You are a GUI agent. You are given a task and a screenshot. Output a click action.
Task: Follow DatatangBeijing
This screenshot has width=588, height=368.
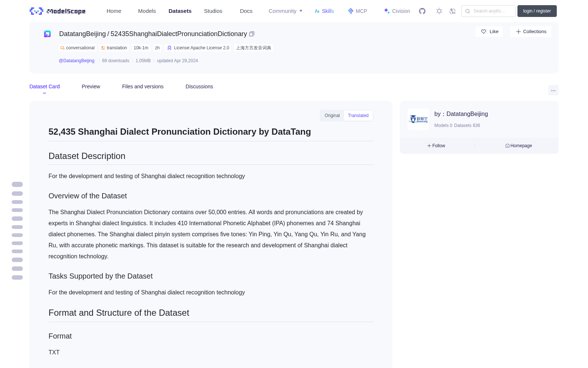click(x=436, y=146)
